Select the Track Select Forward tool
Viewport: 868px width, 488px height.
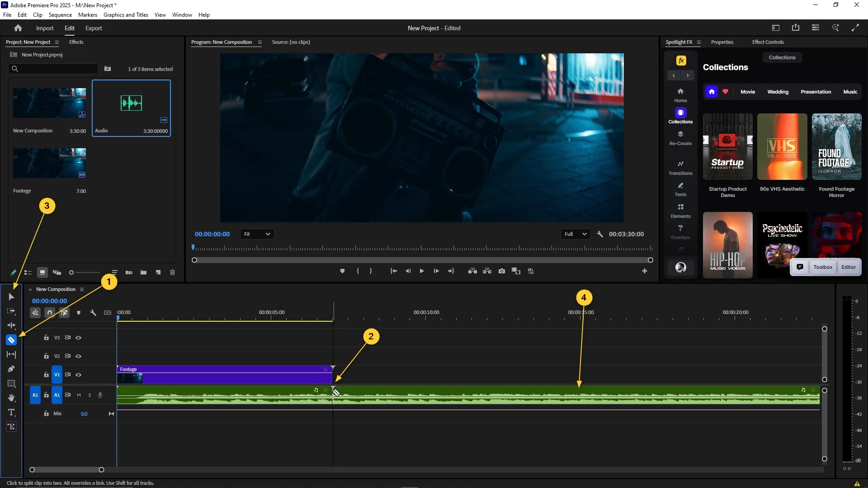click(x=11, y=311)
